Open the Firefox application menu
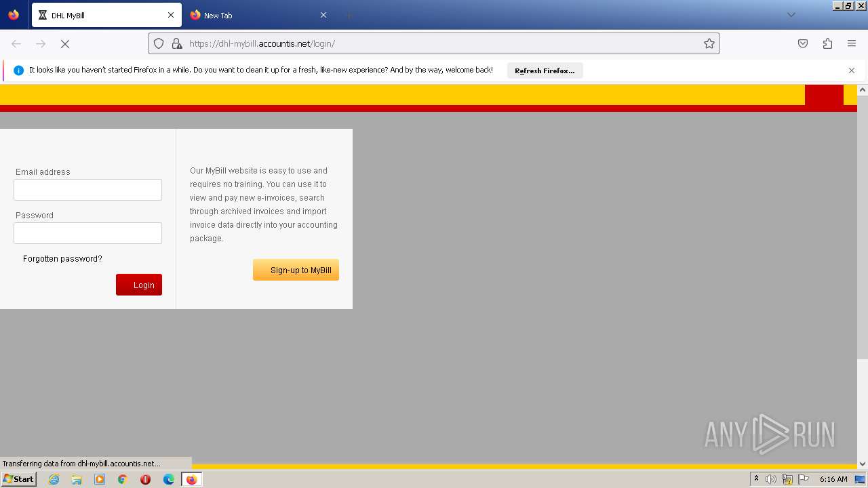The width and height of the screenshot is (868, 488). [852, 43]
